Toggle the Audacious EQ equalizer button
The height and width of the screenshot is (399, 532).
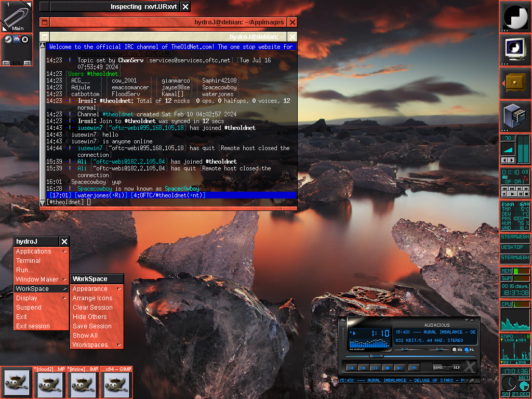click(454, 350)
